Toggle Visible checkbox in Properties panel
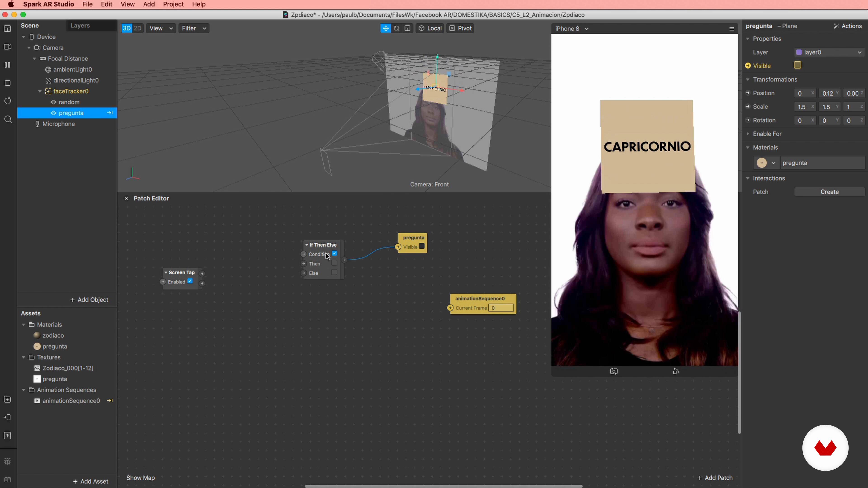The height and width of the screenshot is (488, 868). point(797,65)
